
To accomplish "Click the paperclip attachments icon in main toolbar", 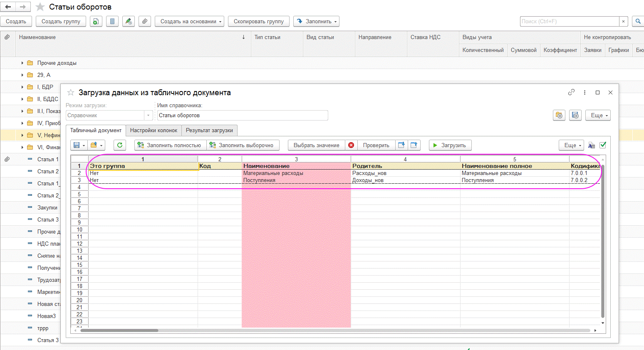I will click(144, 21).
